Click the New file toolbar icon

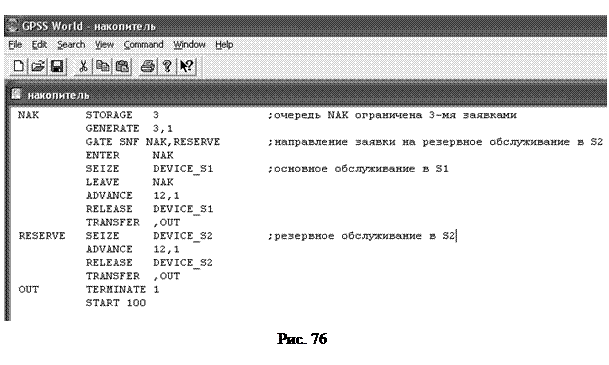[18, 66]
